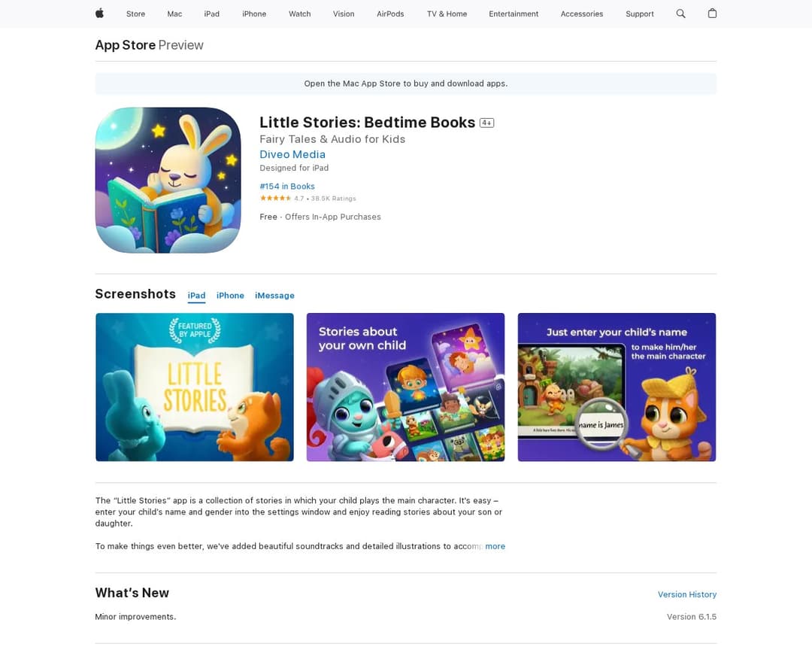
Task: Open the Mac menu item
Action: point(174,14)
